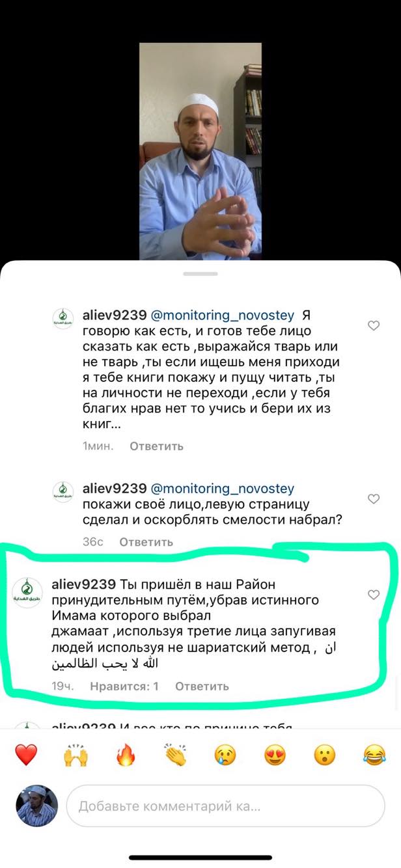Send surprised face emoji reaction

click(324, 755)
